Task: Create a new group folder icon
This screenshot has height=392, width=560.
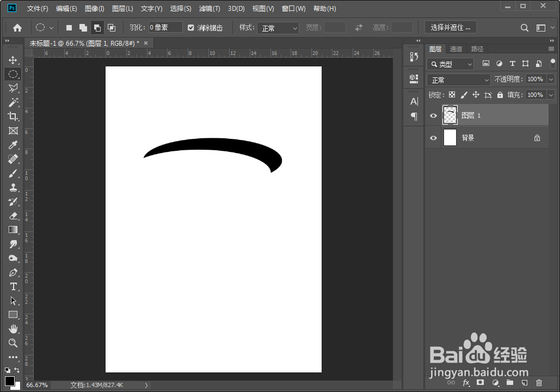Action: point(509,383)
